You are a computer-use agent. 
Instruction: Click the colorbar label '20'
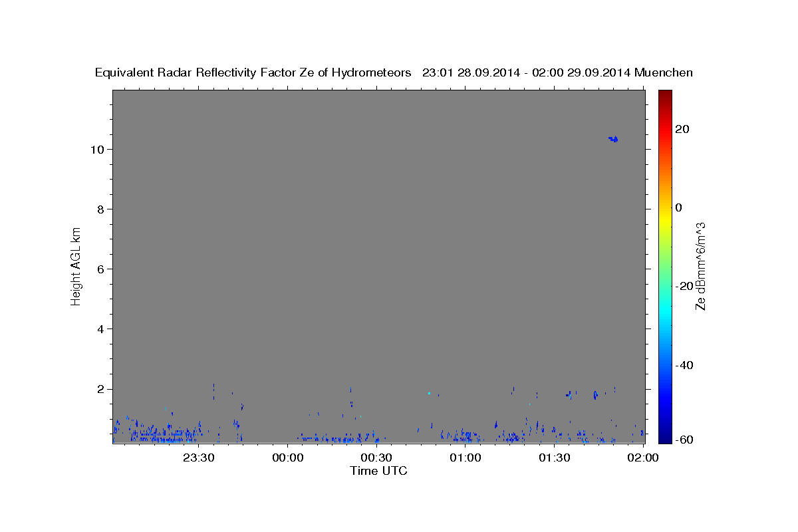(x=681, y=129)
